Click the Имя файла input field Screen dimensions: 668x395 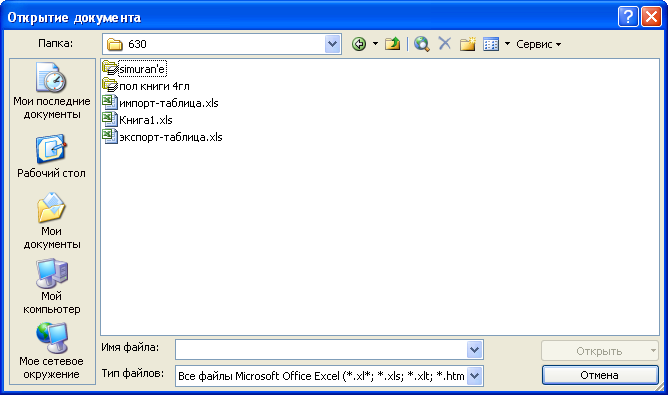[x=321, y=350]
